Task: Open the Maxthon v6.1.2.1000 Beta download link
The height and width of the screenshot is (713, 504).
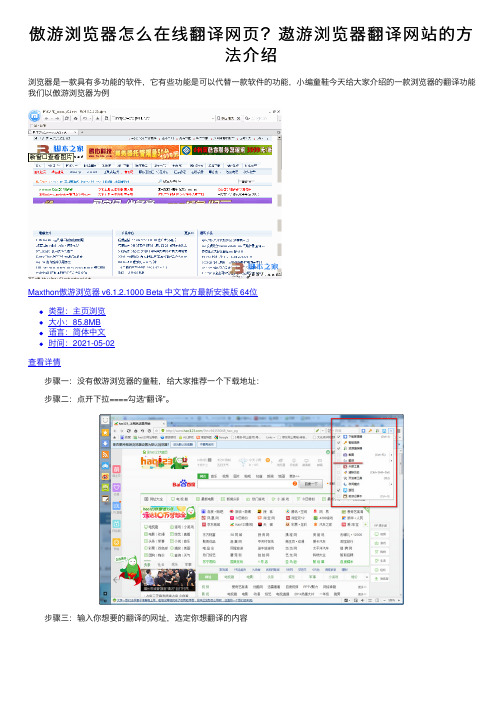Action: (x=142, y=292)
